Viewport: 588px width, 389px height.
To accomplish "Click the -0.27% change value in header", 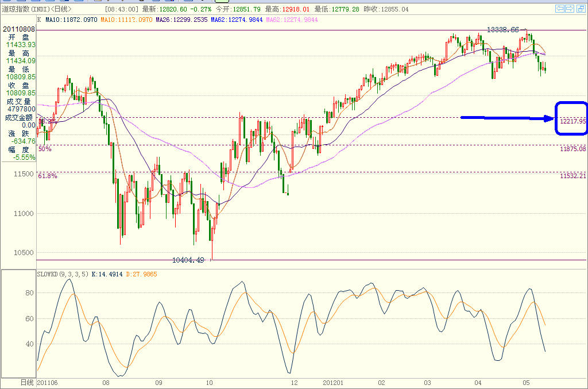I will (200, 9).
